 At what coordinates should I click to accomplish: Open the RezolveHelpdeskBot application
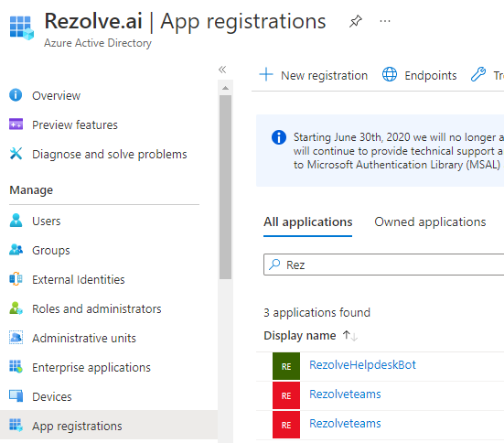point(362,365)
